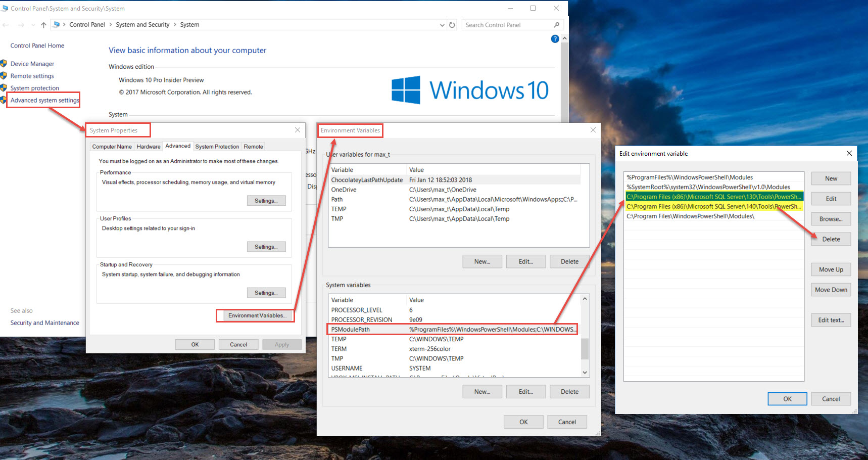This screenshot has width=868, height=460.
Task: Click the forward arrow in Control Panel
Action: (21, 25)
